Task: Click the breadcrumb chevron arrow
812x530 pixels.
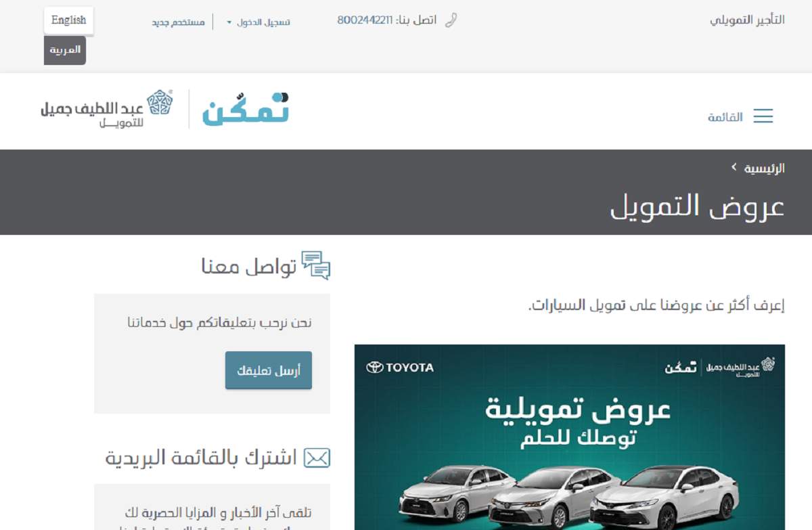Action: (734, 167)
